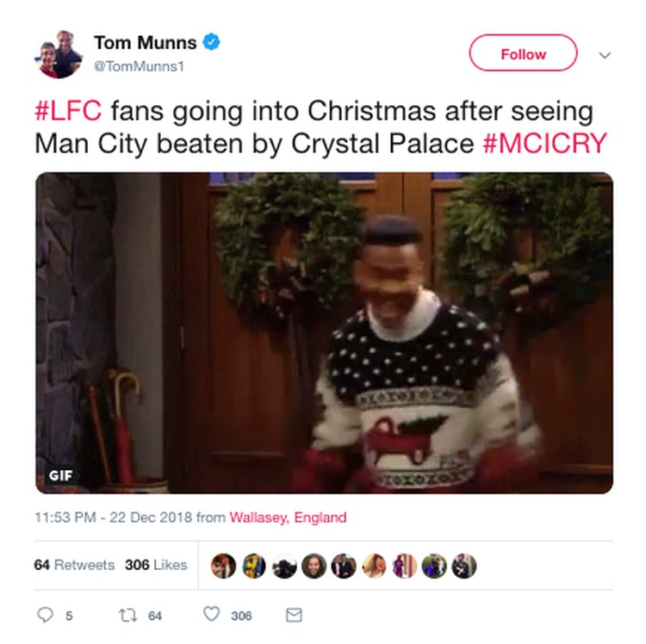The image size is (646, 644).
Task: Click the blue verified badge beside Tom Munns
Action: point(211,42)
